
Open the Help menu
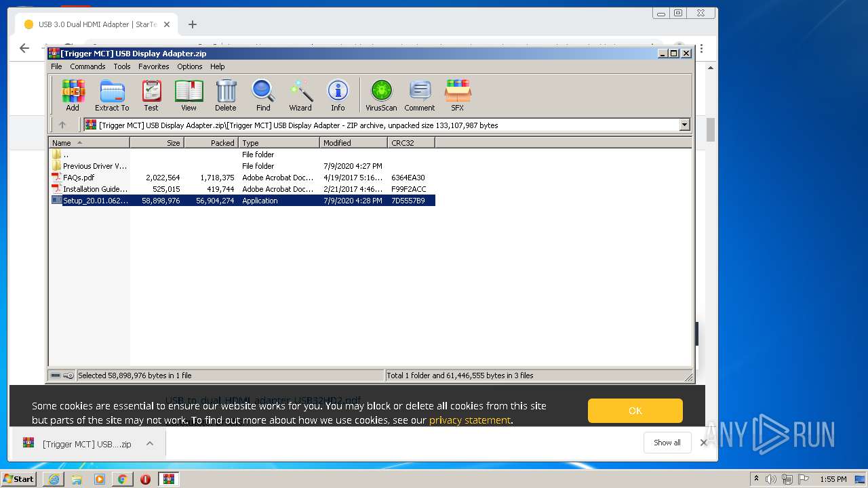pyautogui.click(x=217, y=66)
